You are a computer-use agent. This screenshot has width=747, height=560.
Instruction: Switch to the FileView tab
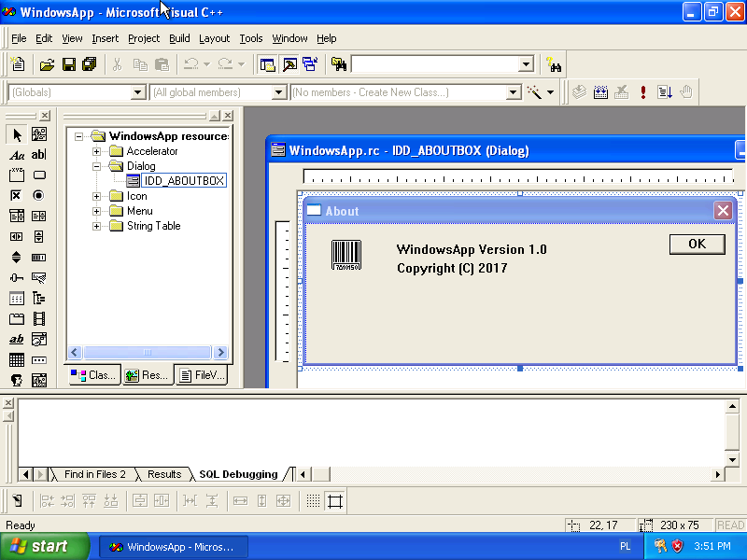point(201,375)
